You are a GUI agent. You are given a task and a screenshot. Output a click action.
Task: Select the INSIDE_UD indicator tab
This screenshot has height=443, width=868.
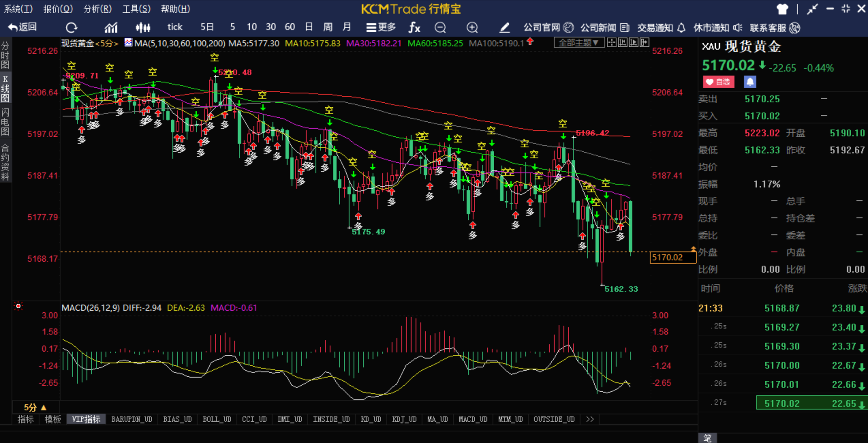332,419
